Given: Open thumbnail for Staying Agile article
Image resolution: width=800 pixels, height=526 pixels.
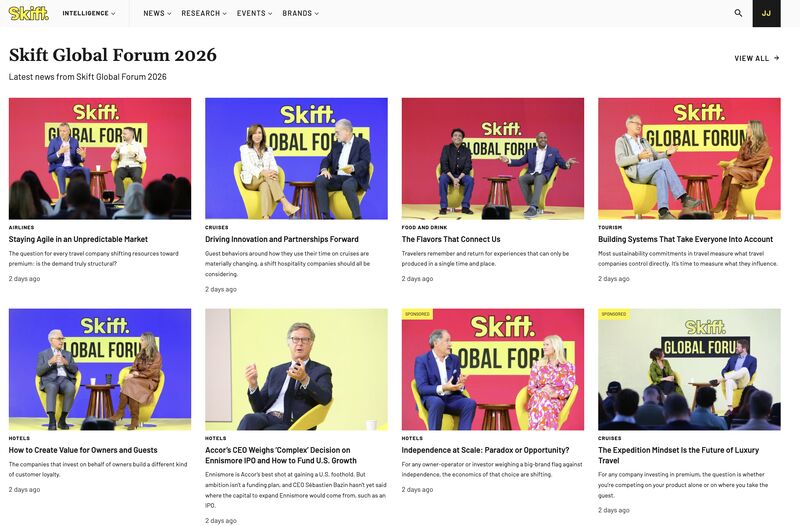Looking at the screenshot, I should click(100, 159).
